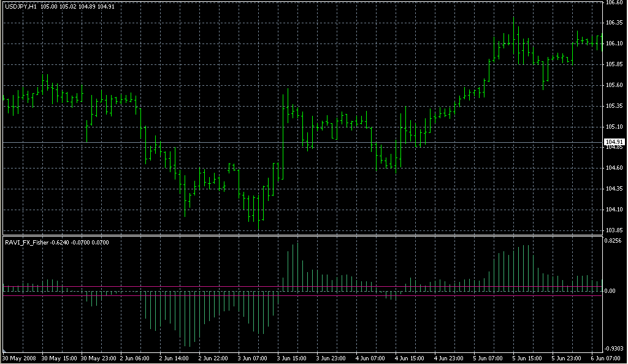
Task: Click the 3 Jun 07:00 time label
Action: tap(252, 358)
